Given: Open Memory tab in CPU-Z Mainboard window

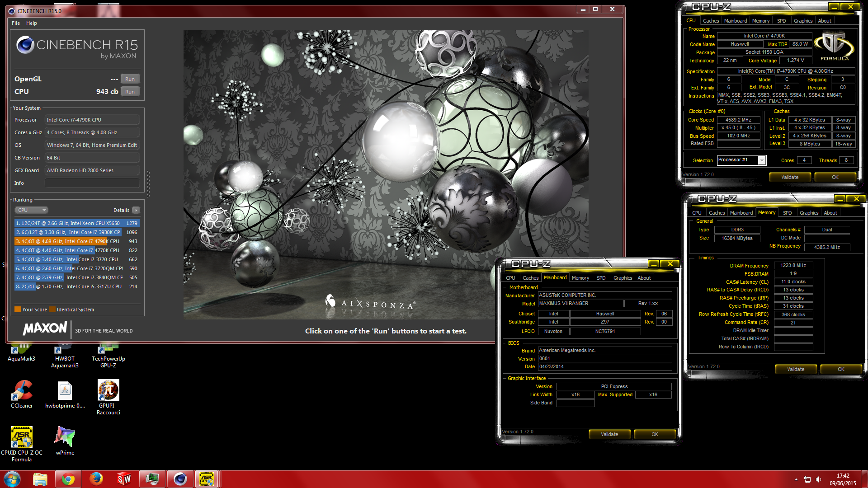Looking at the screenshot, I should pyautogui.click(x=580, y=278).
